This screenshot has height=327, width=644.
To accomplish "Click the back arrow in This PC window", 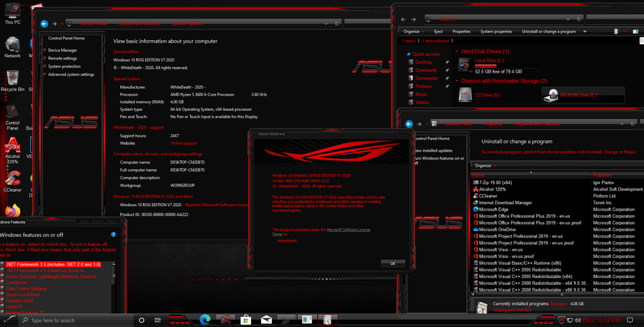I will click(x=403, y=19).
